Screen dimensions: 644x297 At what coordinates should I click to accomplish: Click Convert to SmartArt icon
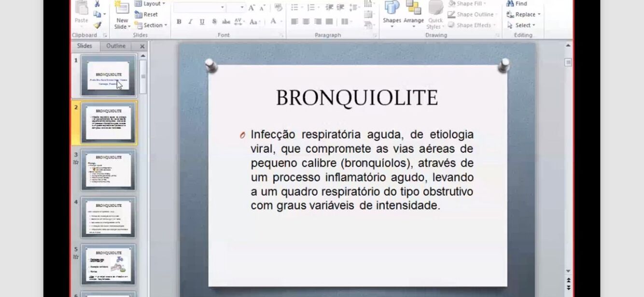point(369,25)
